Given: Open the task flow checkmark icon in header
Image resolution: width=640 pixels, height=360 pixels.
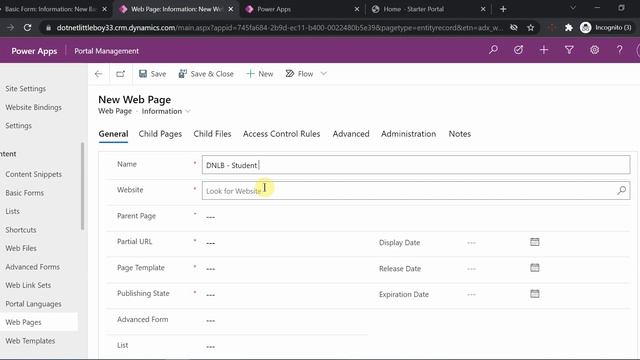Looking at the screenshot, I should click(x=518, y=50).
